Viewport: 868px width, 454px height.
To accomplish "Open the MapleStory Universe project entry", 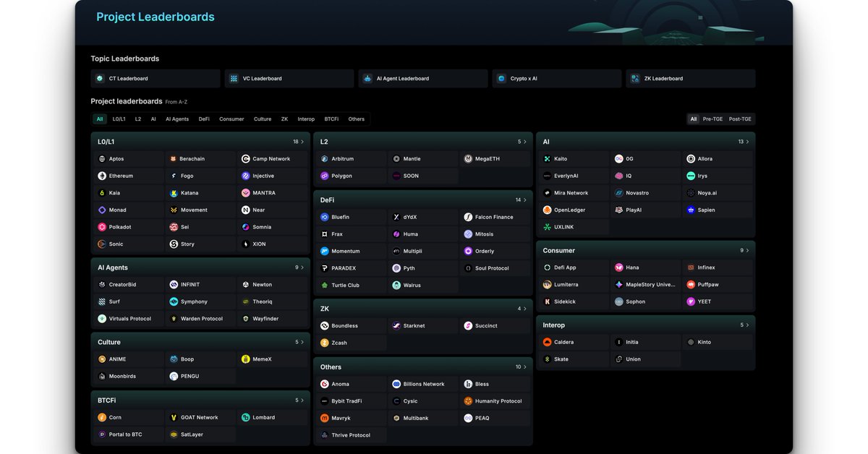I will point(645,285).
